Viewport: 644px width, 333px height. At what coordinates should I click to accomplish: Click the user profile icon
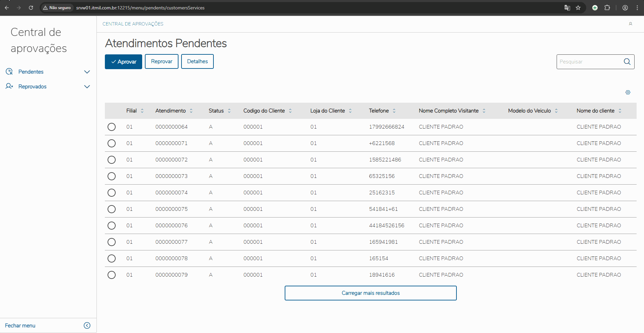point(631,24)
